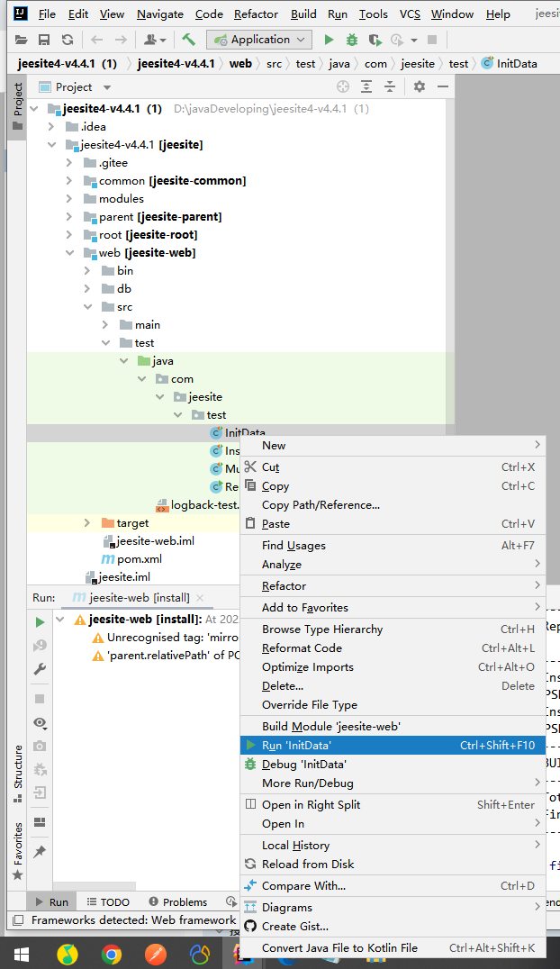Open Project panel settings gear
The width and height of the screenshot is (560, 969).
pos(419,86)
